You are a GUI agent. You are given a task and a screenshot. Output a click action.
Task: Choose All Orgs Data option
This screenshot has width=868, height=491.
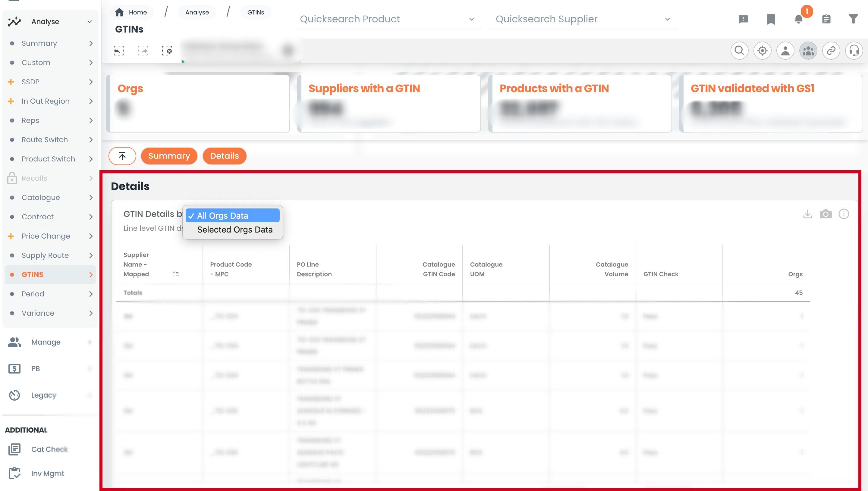pyautogui.click(x=232, y=215)
